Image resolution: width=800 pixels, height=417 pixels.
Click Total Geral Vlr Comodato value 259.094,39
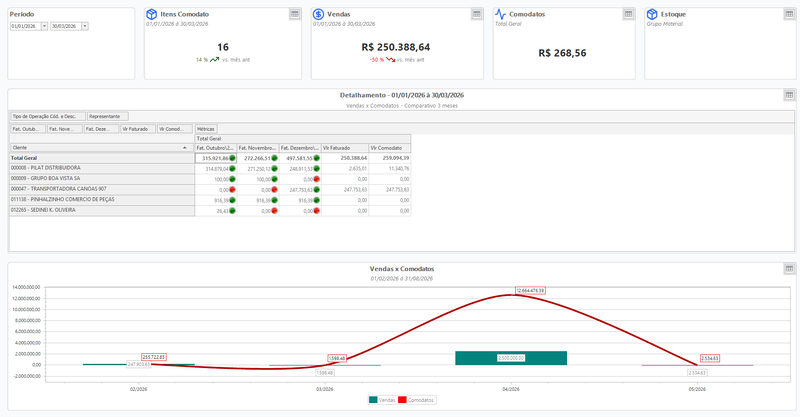(395, 158)
